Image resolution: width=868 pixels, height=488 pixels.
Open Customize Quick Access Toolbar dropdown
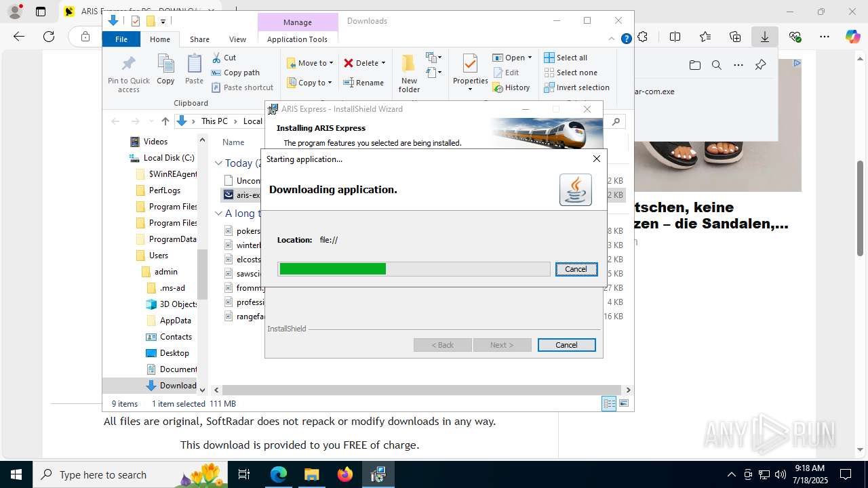[x=163, y=22]
